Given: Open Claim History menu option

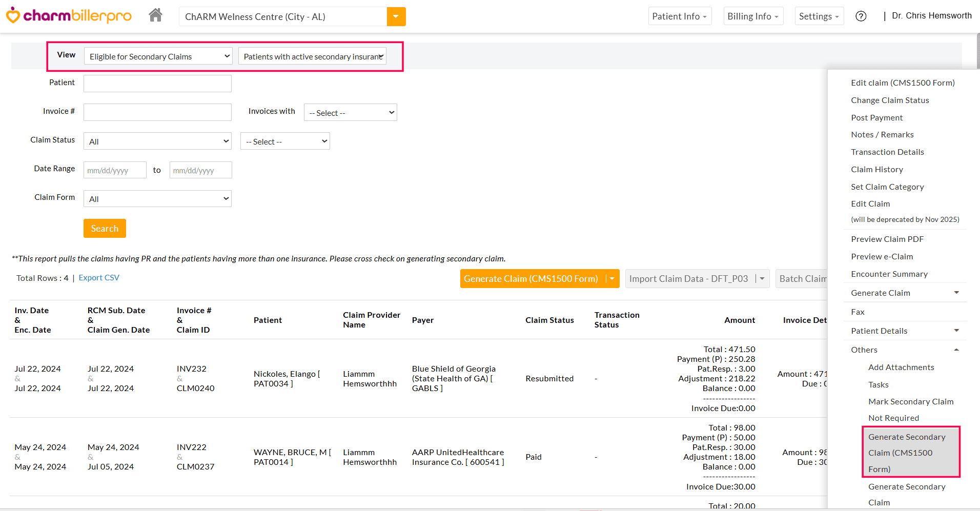Looking at the screenshot, I should (877, 170).
